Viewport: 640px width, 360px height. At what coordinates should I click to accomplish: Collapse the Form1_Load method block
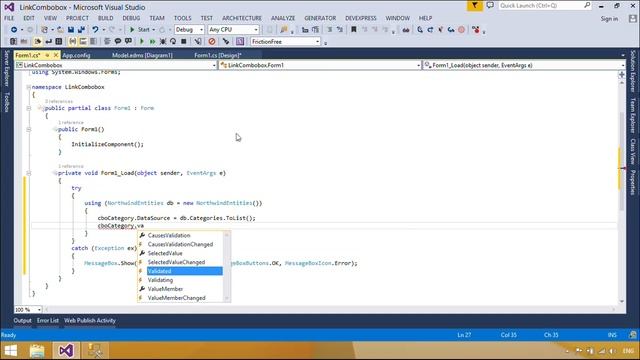pos(29,173)
